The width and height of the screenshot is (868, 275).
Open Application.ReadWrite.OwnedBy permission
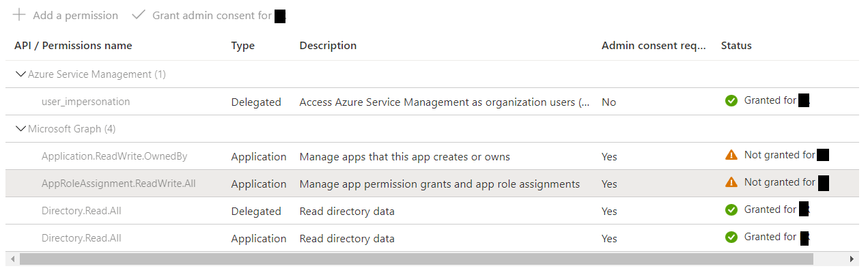pos(114,156)
